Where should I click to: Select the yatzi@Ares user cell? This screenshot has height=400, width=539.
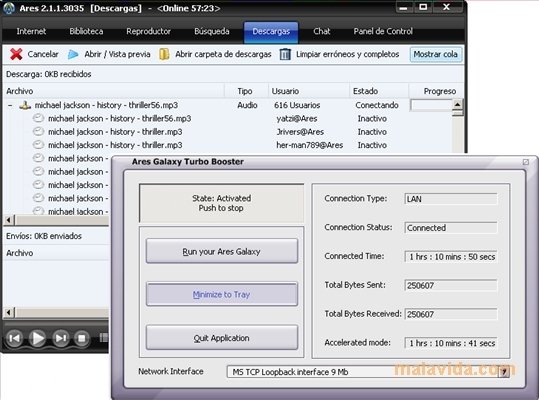297,119
